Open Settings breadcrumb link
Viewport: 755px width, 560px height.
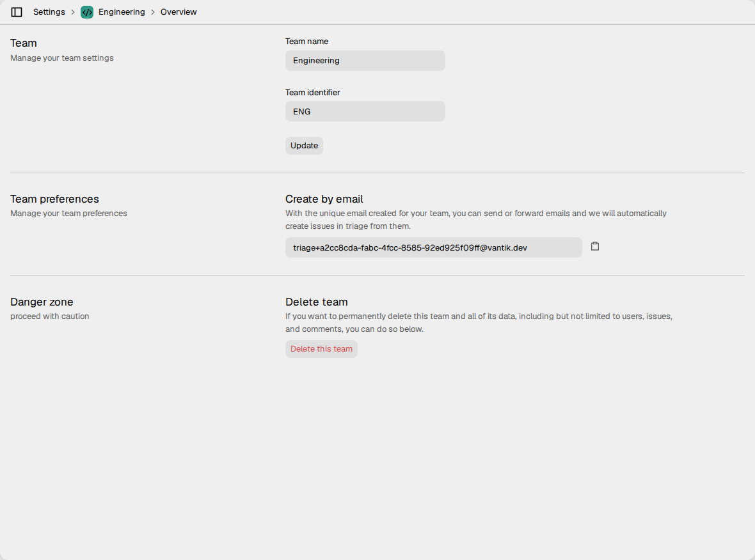coord(49,12)
